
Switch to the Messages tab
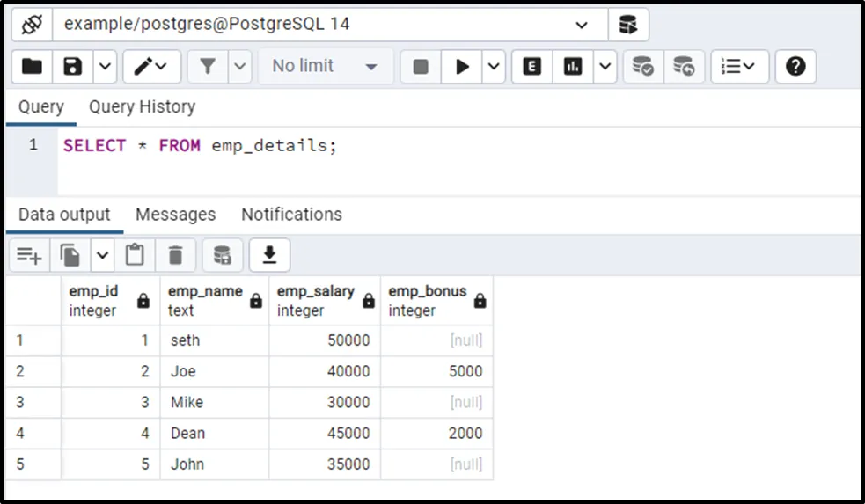(x=175, y=215)
